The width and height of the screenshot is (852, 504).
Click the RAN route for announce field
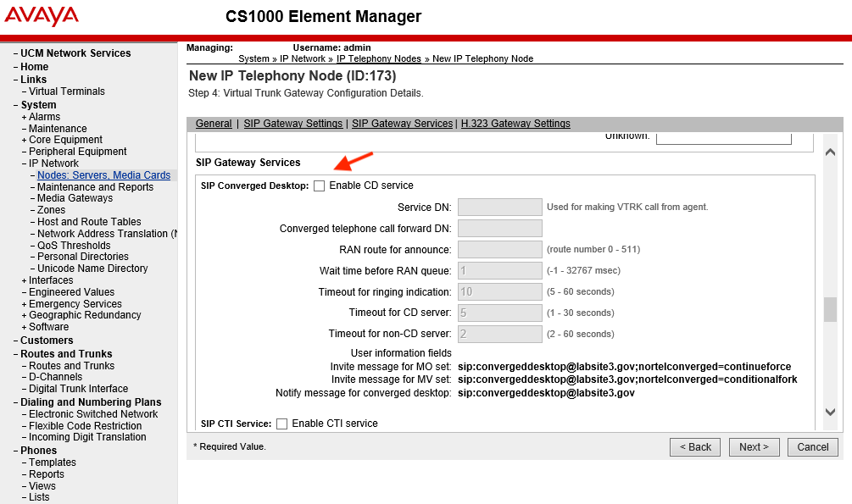500,249
